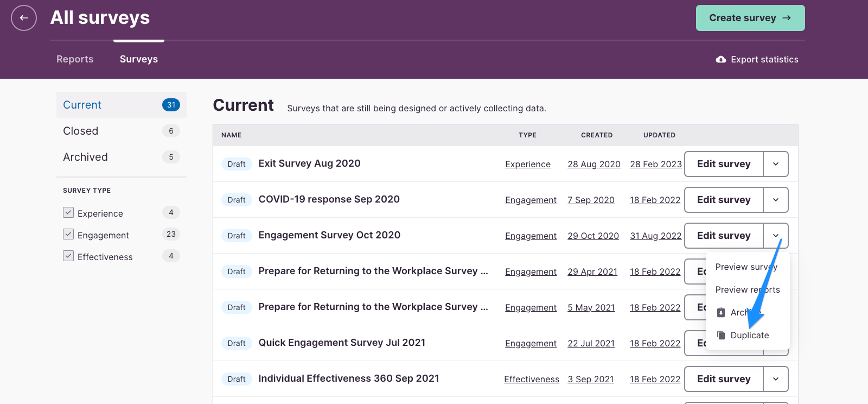Image resolution: width=868 pixels, height=404 pixels.
Task: Click the UPDATED column header
Action: (659, 135)
